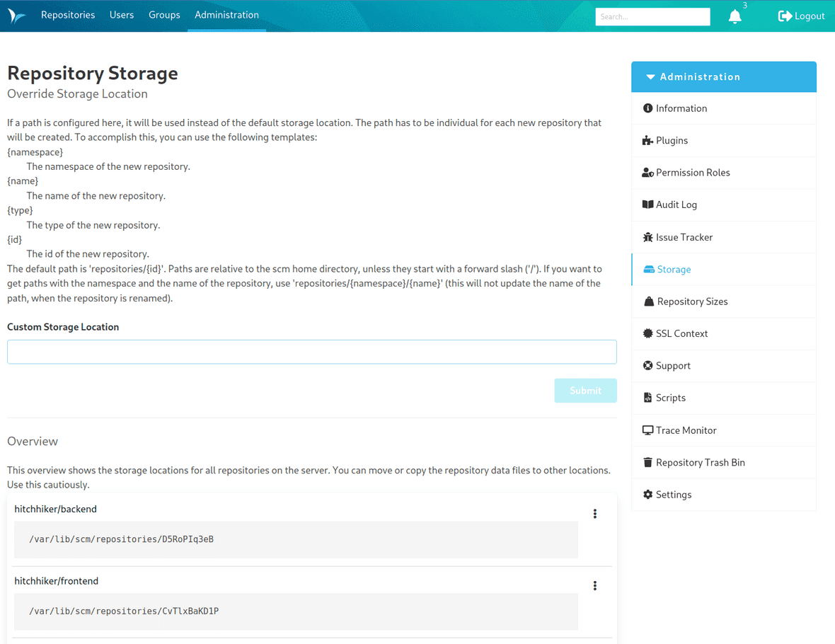Open options menu for hitchhiker/frontend repository

point(595,585)
